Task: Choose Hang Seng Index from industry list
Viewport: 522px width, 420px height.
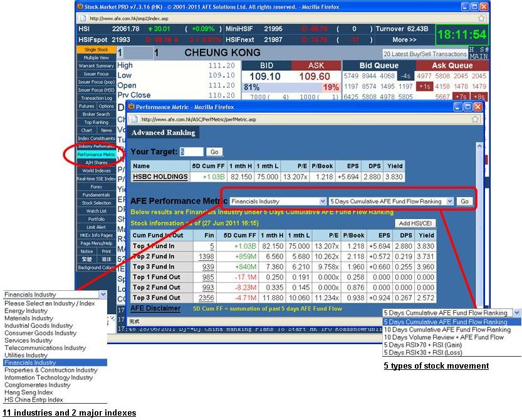Action: tap(55, 392)
